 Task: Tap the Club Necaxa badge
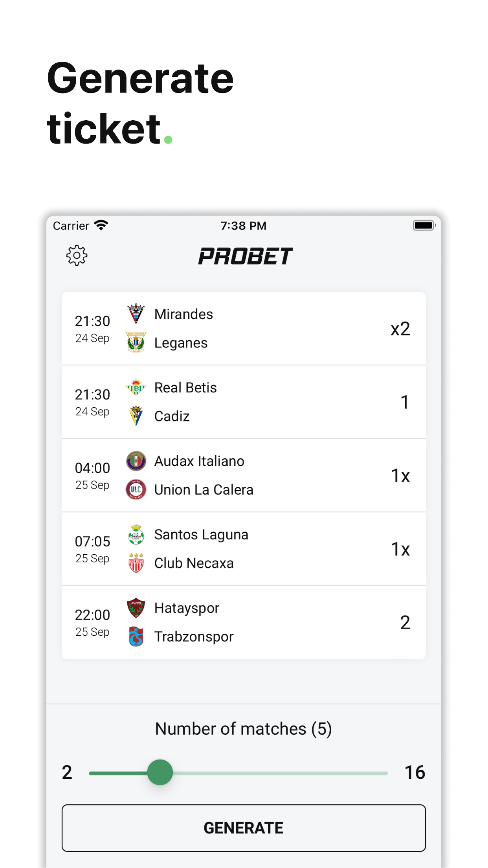click(136, 563)
